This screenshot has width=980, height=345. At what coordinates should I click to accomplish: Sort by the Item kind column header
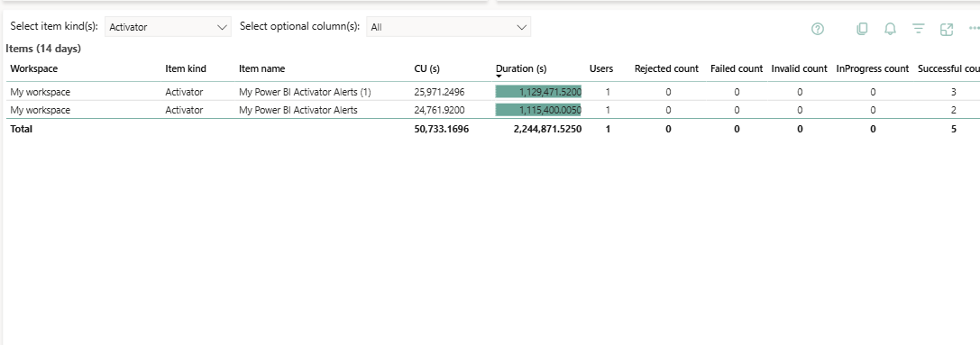coord(186,68)
